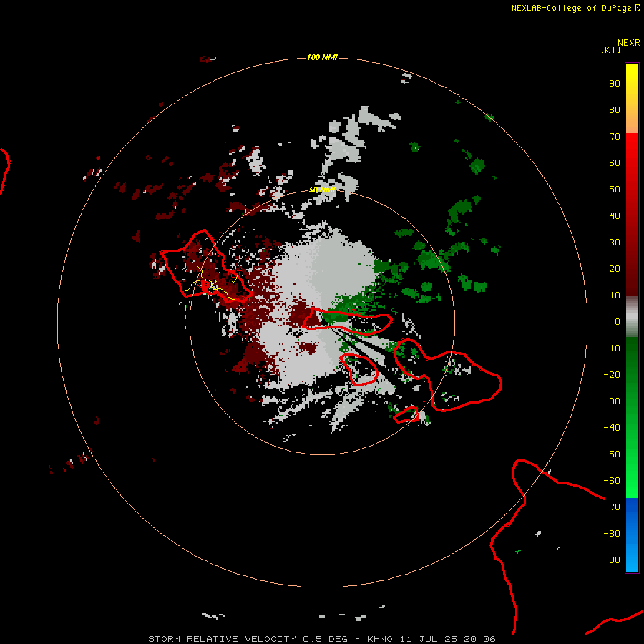Click the -20 scale value
The image size is (644, 644).
point(612,375)
